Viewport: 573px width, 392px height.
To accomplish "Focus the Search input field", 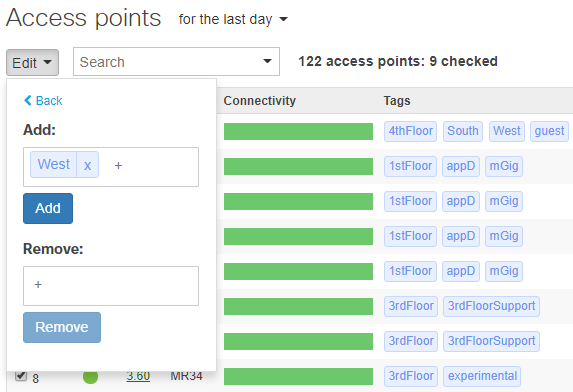I will pyautogui.click(x=168, y=61).
